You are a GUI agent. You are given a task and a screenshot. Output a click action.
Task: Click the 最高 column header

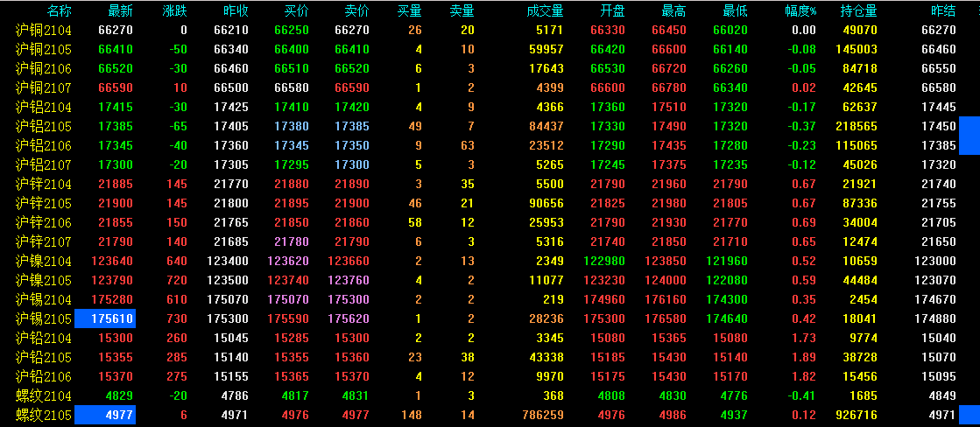pyautogui.click(x=673, y=10)
